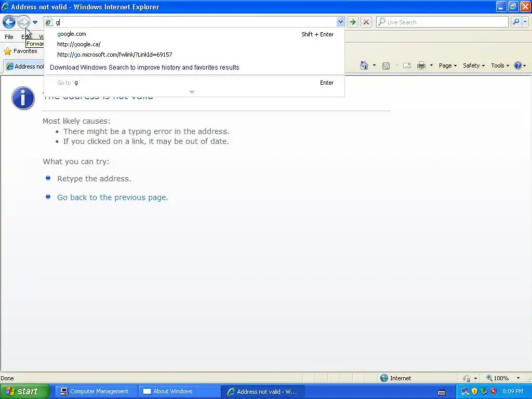532x399 pixels.
Task: Click the network computers tray icon
Action: pyautogui.click(x=465, y=392)
